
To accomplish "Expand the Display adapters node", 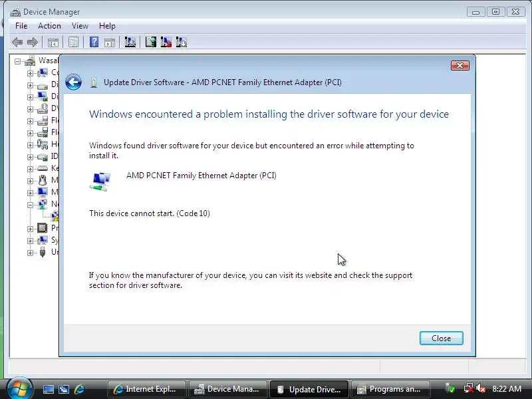I will (x=30, y=97).
